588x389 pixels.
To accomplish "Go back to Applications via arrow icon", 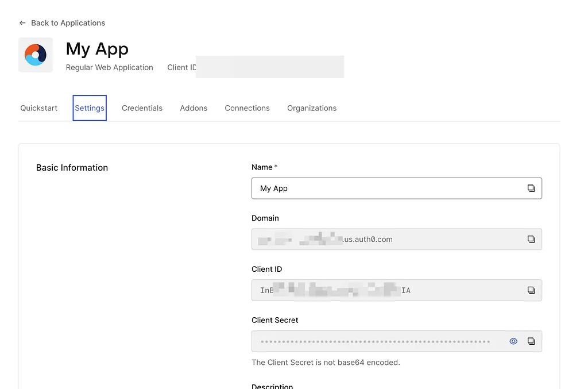I will [x=22, y=23].
